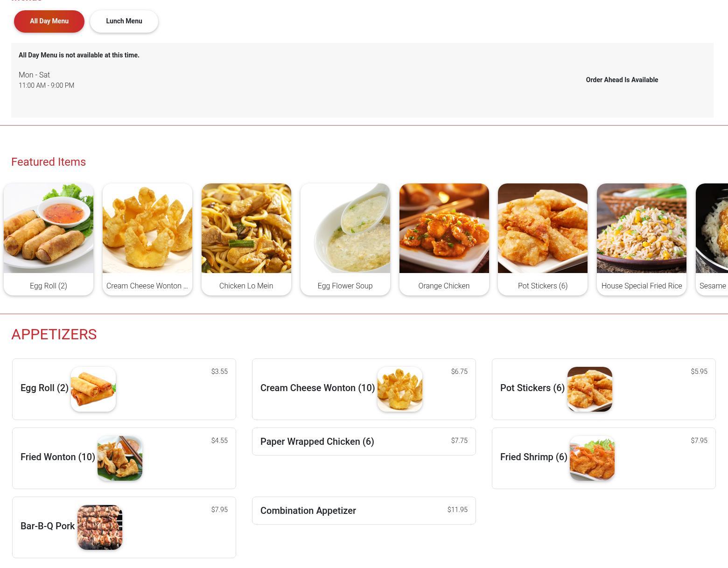Open the featured Orange Chicken card
The width and height of the screenshot is (728, 568).
(x=444, y=239)
